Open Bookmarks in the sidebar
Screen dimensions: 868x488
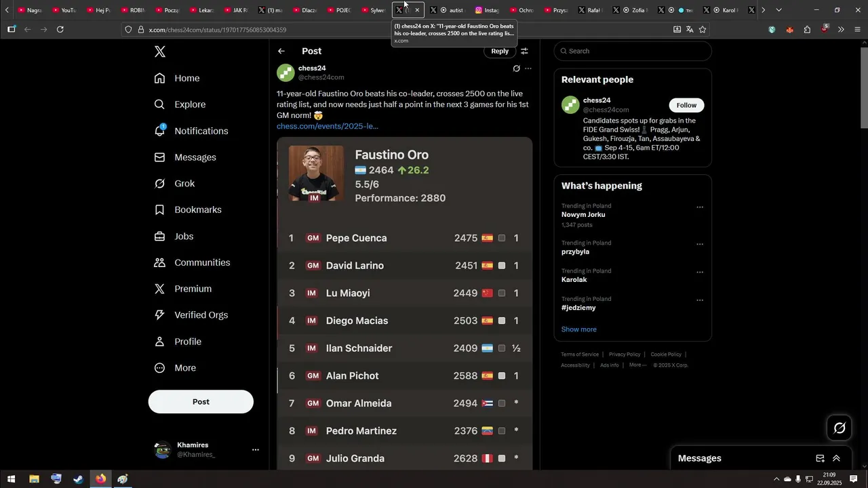tap(188, 210)
